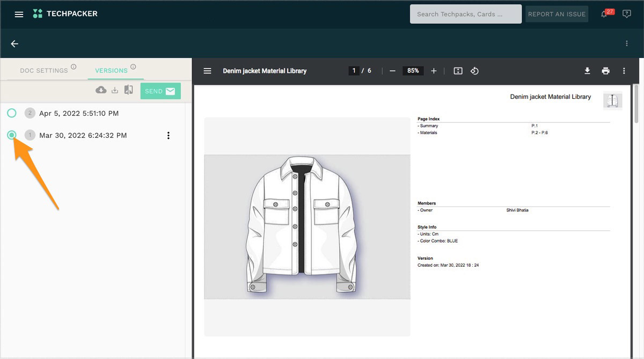The height and width of the screenshot is (359, 644).
Task: Open the help chat icon
Action: (x=626, y=14)
